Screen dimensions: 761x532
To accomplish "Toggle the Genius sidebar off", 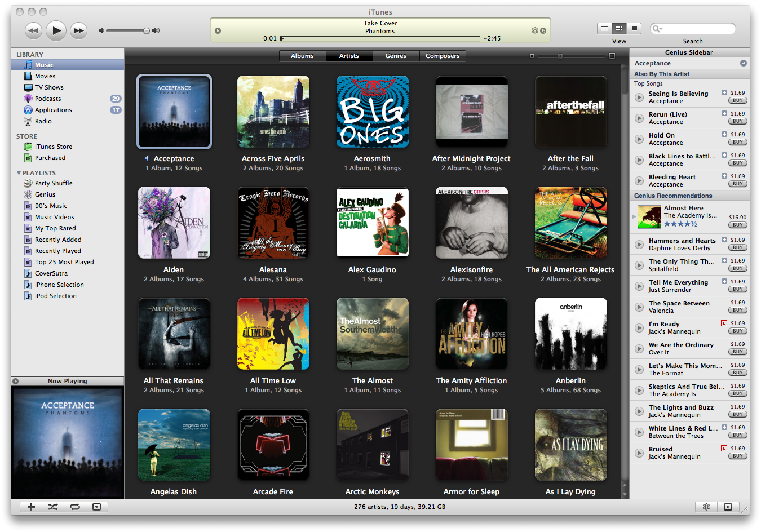I will point(706,507).
